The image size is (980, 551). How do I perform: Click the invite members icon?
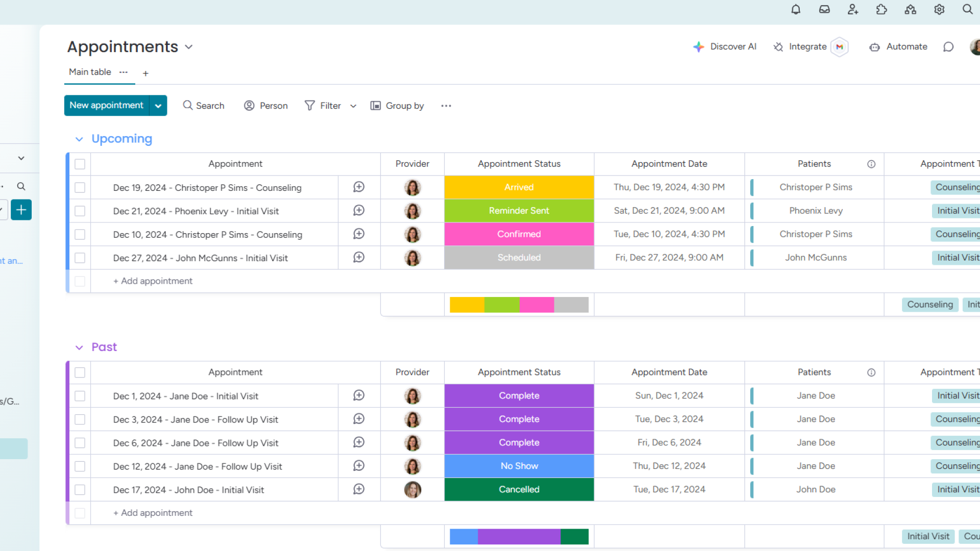point(853,9)
